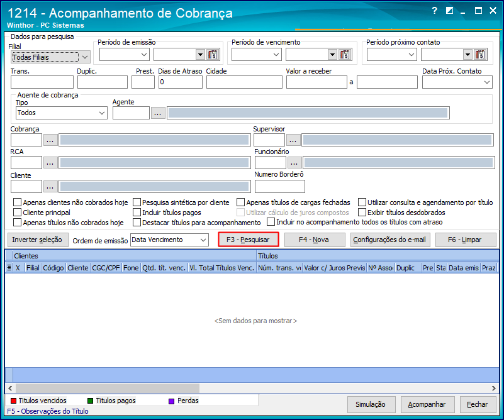Click into Trans. input field
Viewport: 504px width, 420px height.
point(42,82)
